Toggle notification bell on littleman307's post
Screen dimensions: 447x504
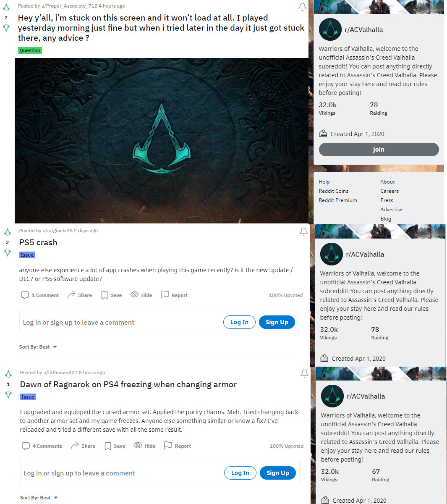click(x=304, y=374)
